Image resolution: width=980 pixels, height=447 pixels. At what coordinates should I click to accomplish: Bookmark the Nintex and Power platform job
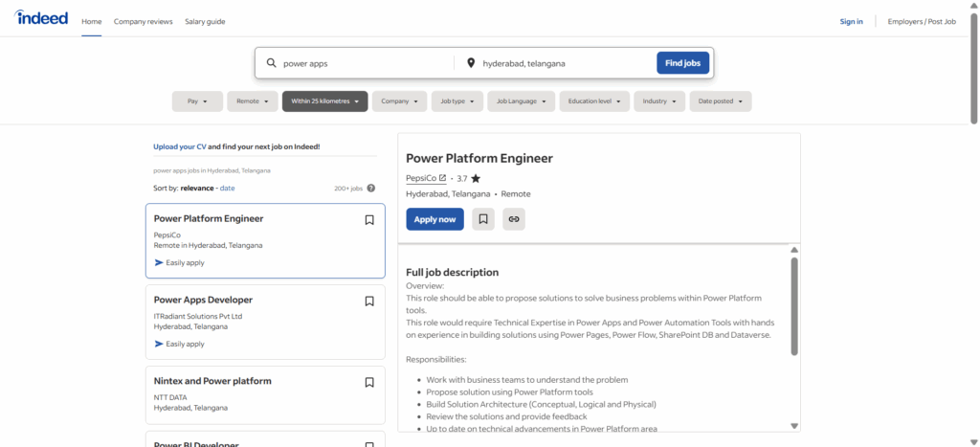click(369, 383)
